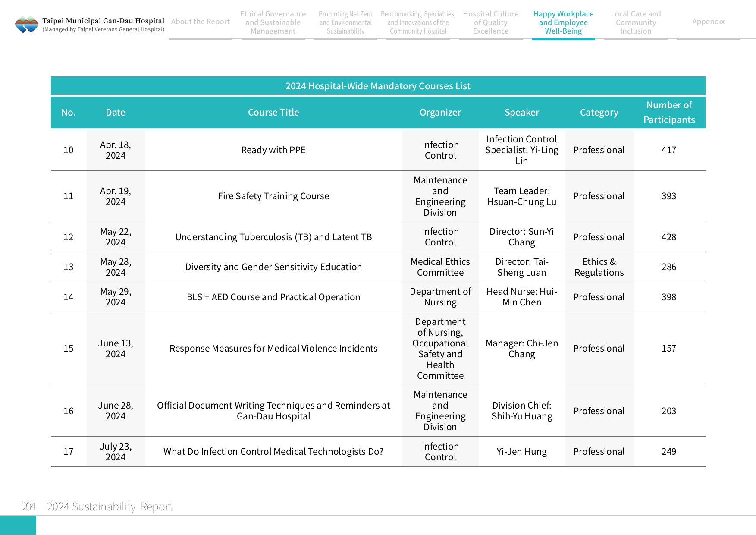The width and height of the screenshot is (756, 535).
Task: Click participant count 157
Action: [x=669, y=348]
